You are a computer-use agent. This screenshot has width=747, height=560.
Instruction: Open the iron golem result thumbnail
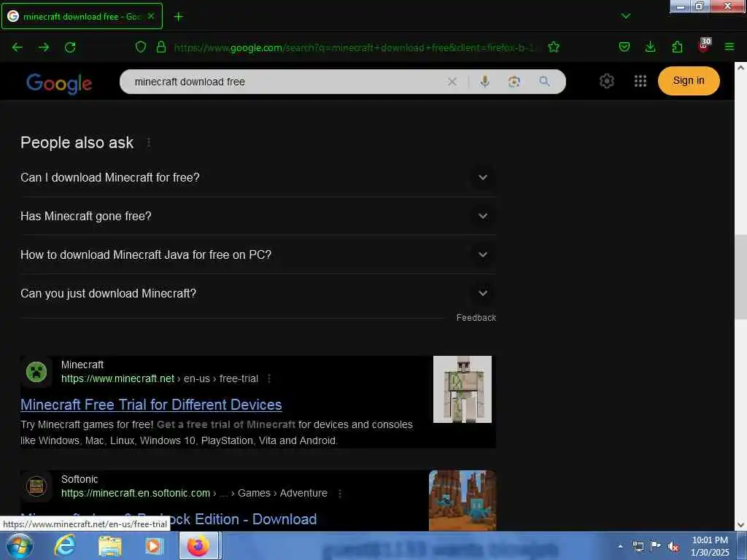click(x=462, y=389)
